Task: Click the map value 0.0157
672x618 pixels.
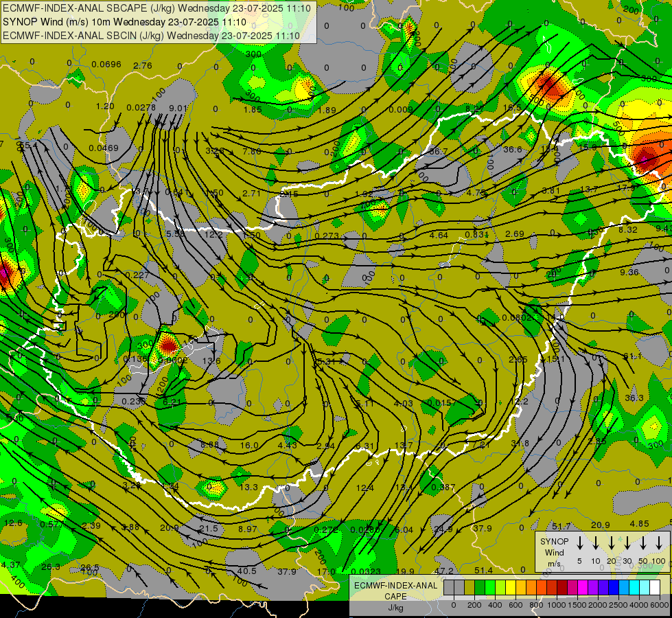Action: (442, 402)
